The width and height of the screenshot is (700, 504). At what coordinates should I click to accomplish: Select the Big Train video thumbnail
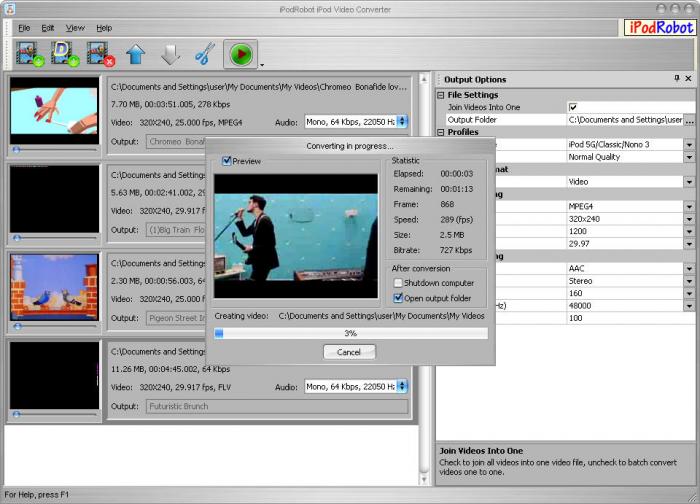pos(54,199)
